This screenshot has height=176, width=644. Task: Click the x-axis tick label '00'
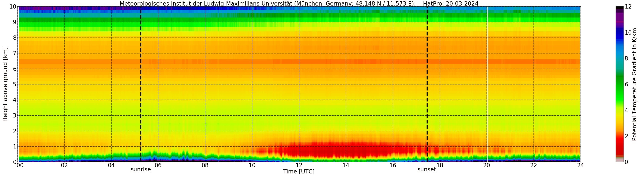tap(20, 165)
